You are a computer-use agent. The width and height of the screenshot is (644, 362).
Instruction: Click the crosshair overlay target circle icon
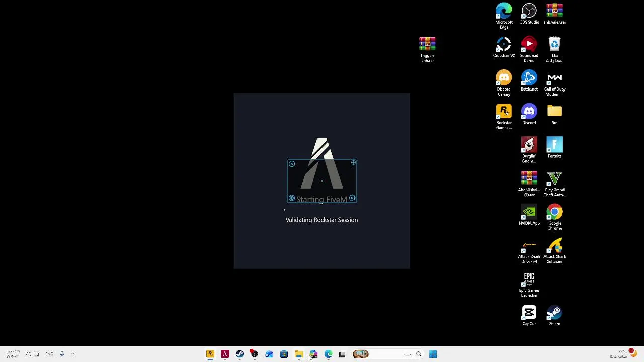pos(292,198)
